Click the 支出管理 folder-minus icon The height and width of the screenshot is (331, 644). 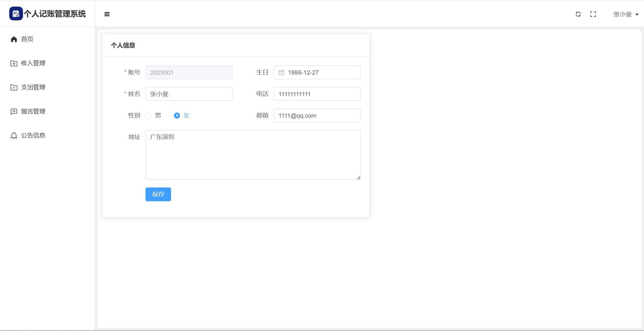tap(14, 87)
